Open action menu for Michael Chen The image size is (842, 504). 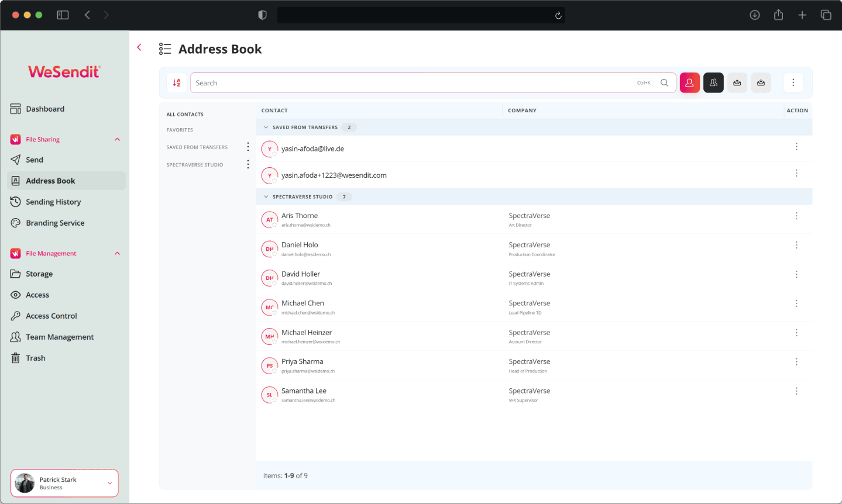click(x=796, y=303)
